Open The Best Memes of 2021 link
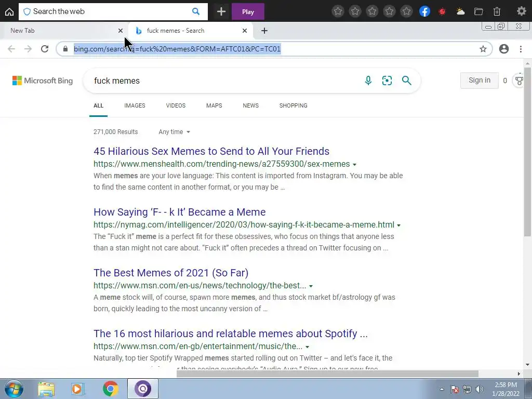This screenshot has width=532, height=399. (x=171, y=273)
